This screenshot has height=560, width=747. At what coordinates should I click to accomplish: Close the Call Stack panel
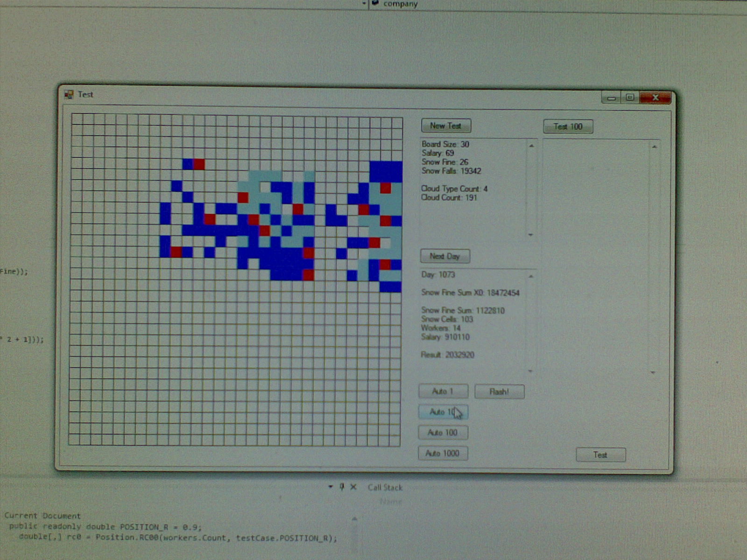353,487
